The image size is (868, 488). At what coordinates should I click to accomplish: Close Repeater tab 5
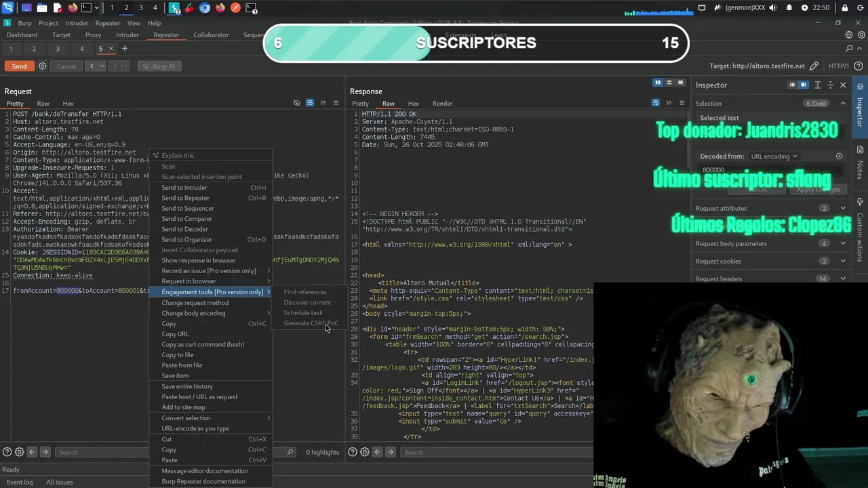tap(111, 49)
